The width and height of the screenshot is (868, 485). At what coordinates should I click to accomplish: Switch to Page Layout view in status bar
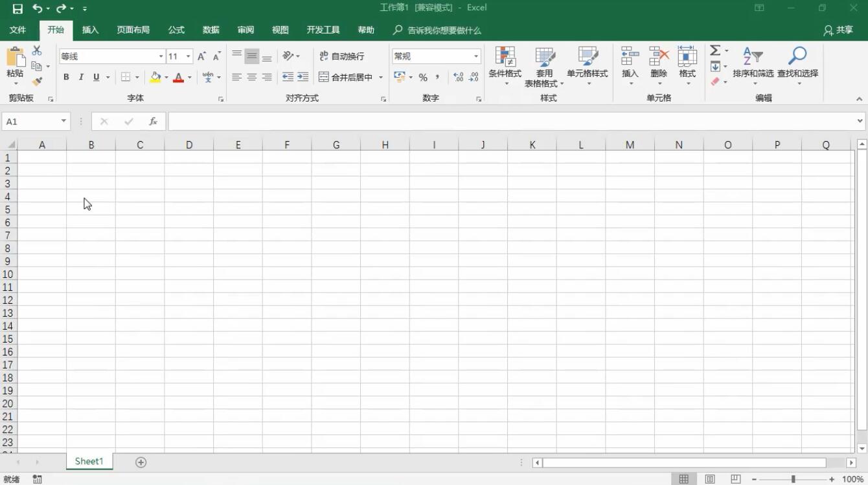point(710,479)
